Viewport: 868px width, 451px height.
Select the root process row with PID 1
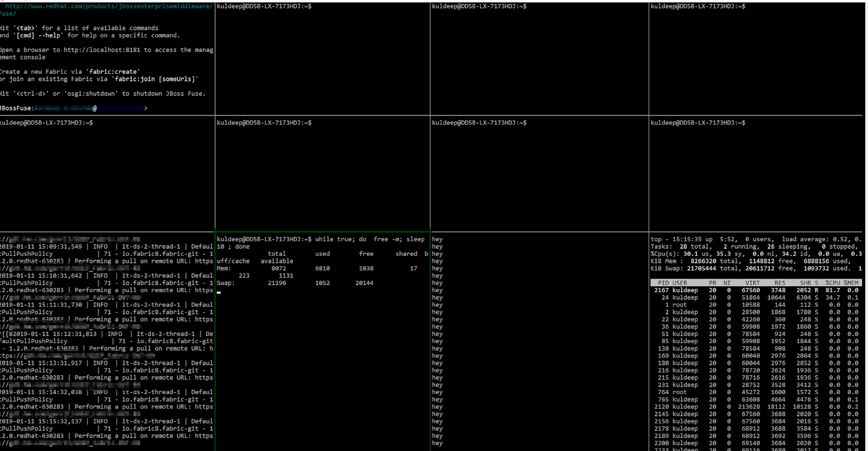pos(756,305)
